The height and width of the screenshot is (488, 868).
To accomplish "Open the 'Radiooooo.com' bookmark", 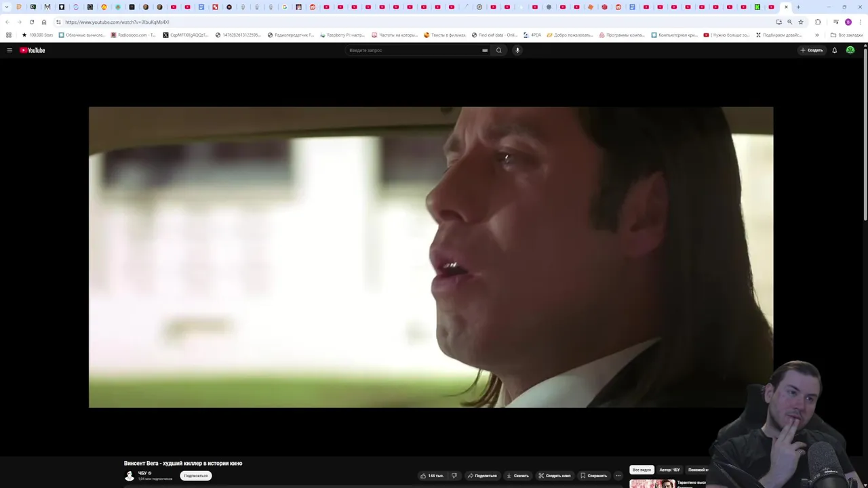I will point(133,35).
